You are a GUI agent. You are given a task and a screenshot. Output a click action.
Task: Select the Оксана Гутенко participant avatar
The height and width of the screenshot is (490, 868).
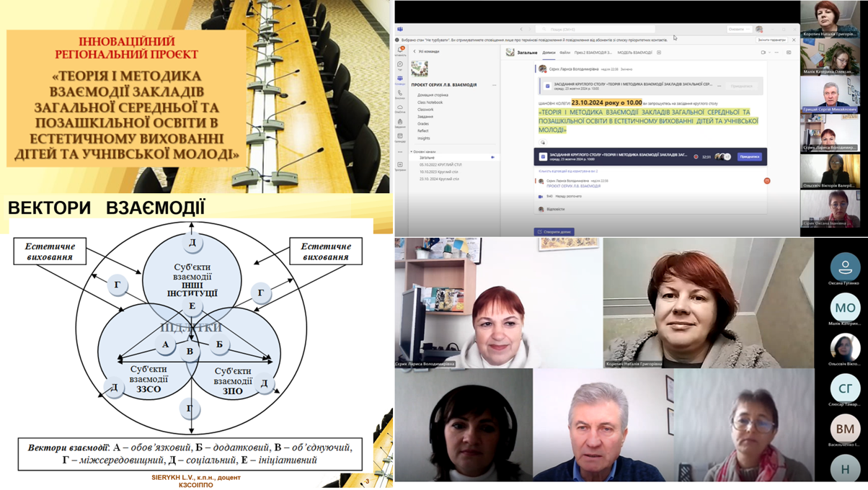(x=844, y=266)
